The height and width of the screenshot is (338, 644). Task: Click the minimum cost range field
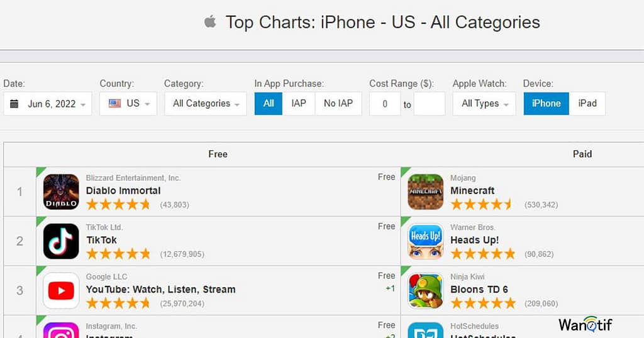pos(385,104)
